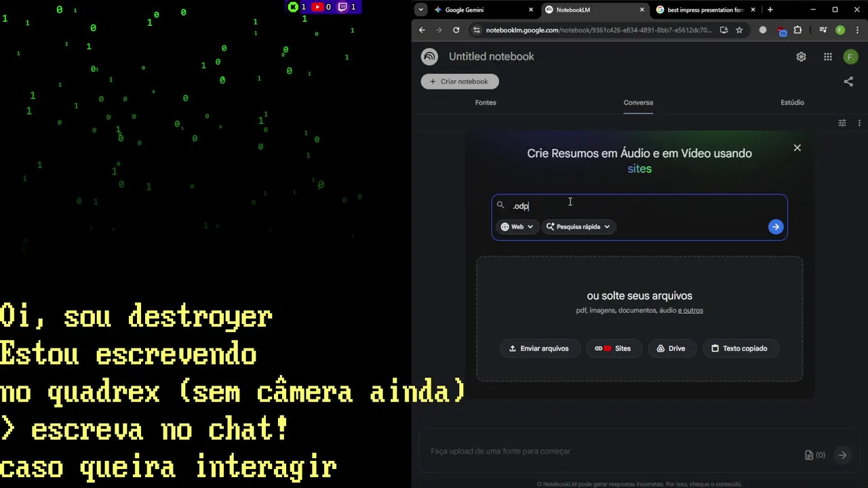Click Enviar arquivos button
This screenshot has width=868, height=488.
539,348
